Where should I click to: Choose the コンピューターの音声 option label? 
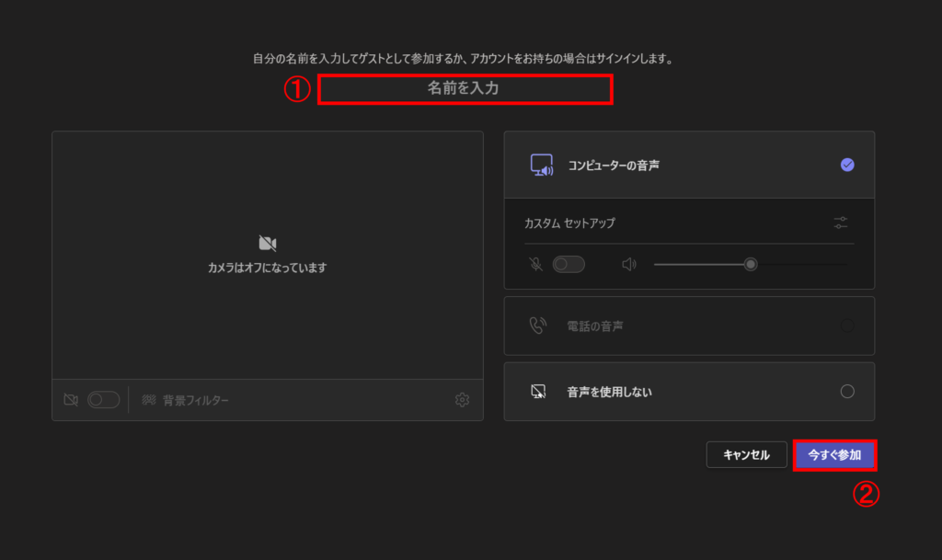613,166
